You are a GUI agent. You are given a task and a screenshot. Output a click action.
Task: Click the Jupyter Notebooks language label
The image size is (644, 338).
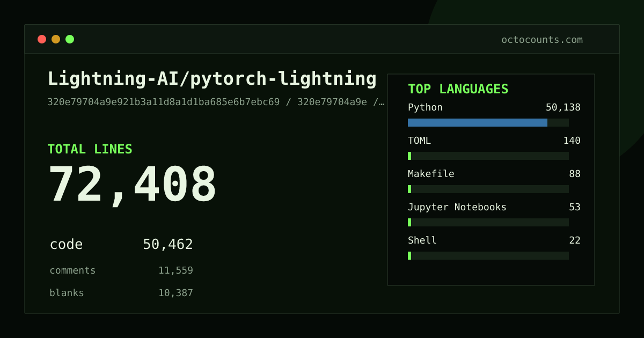click(x=457, y=207)
